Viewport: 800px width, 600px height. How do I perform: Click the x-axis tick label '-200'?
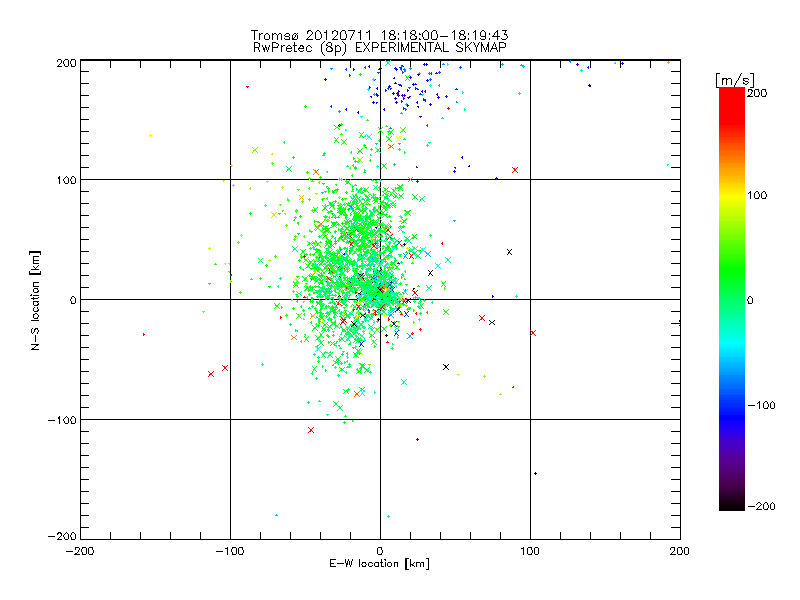(80, 551)
